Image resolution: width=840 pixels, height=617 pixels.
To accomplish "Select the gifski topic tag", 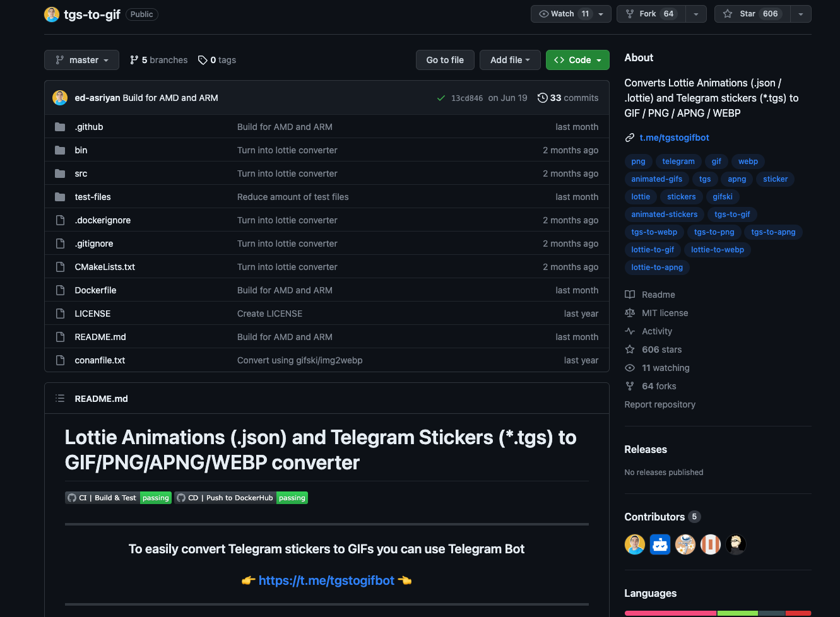I will point(723,197).
